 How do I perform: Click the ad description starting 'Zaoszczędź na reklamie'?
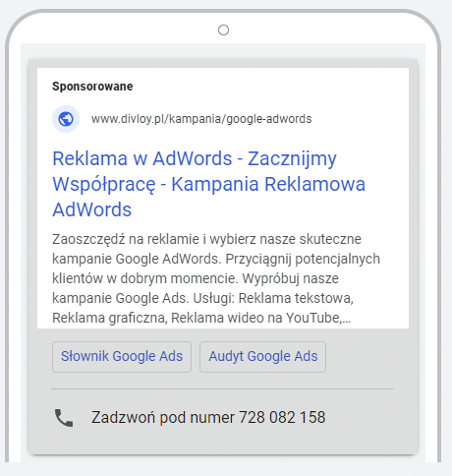click(x=216, y=278)
